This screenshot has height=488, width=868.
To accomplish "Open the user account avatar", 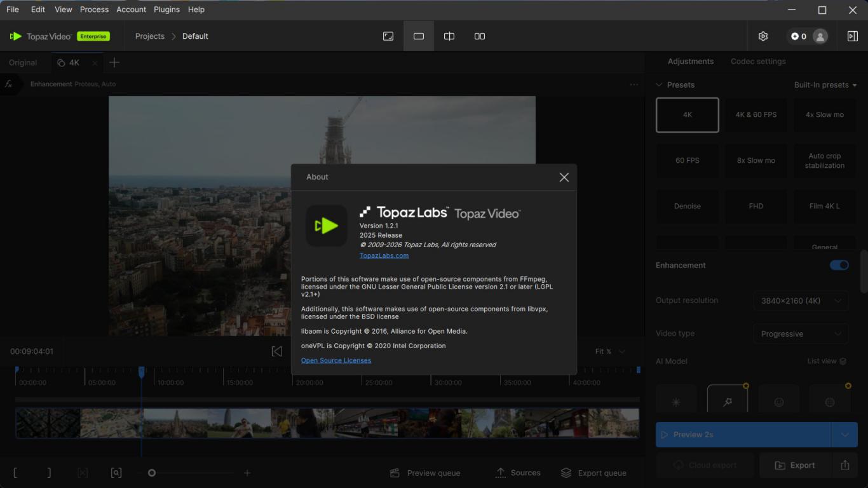I will tap(820, 36).
